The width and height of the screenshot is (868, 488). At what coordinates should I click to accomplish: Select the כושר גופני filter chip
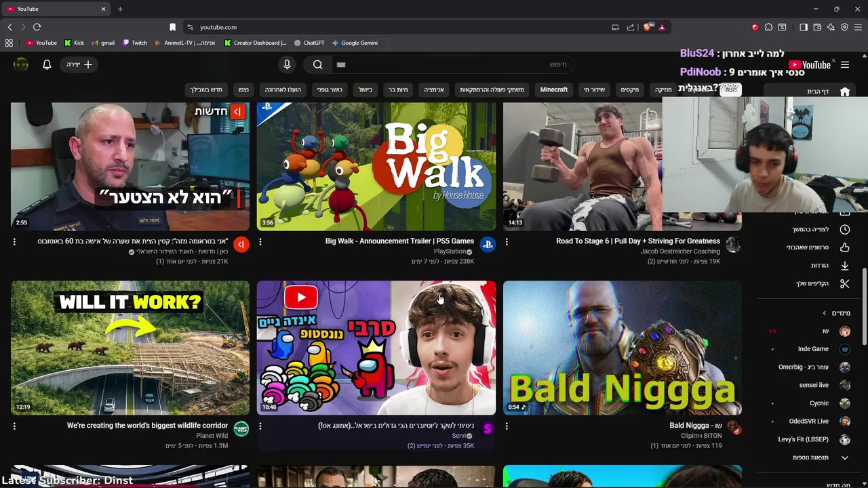coord(330,89)
